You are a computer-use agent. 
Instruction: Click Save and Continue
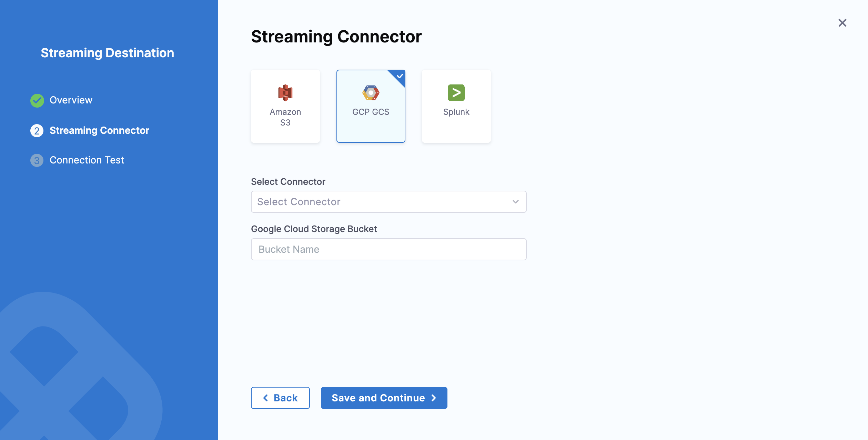click(384, 398)
